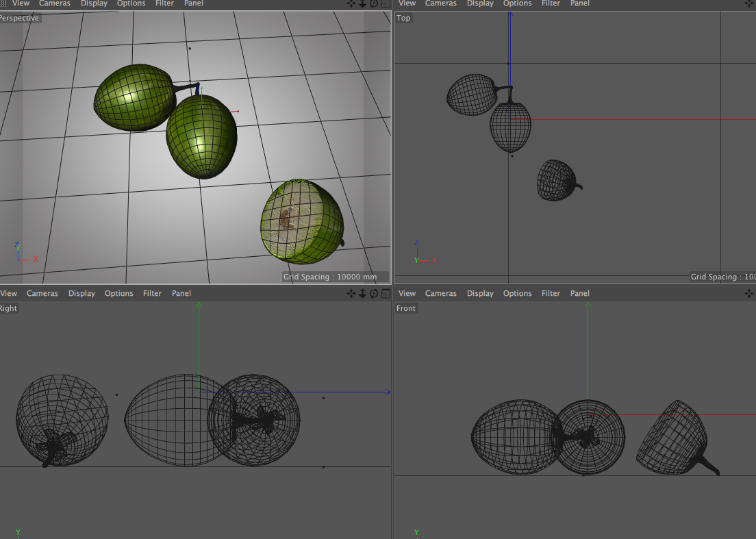Click the Right viewport label
Image resolution: width=756 pixels, height=539 pixels.
tap(9, 308)
